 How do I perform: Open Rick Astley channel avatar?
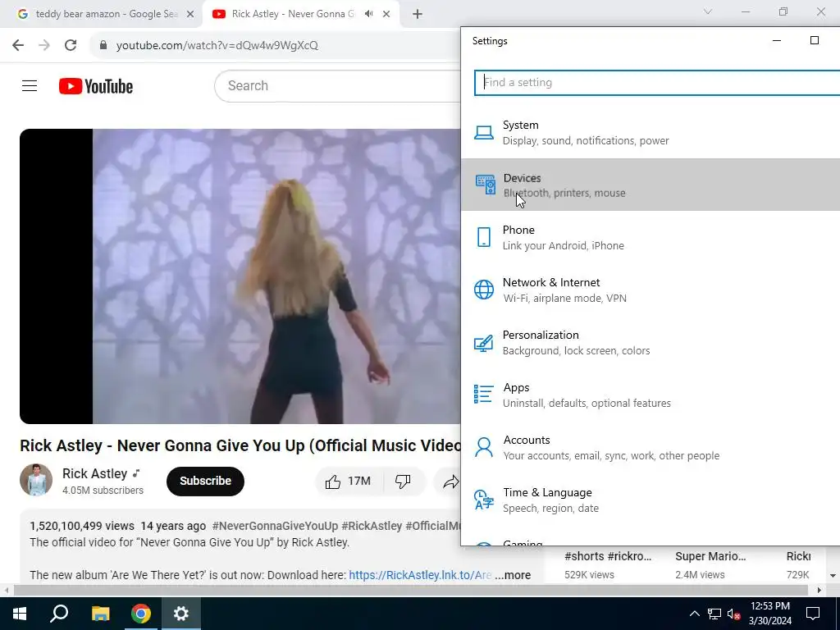[x=36, y=480]
